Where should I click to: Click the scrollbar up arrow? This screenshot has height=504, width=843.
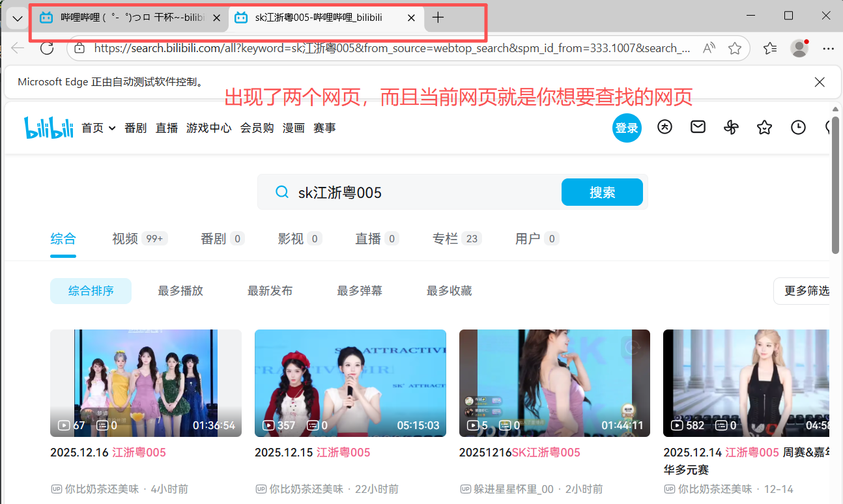tap(835, 109)
